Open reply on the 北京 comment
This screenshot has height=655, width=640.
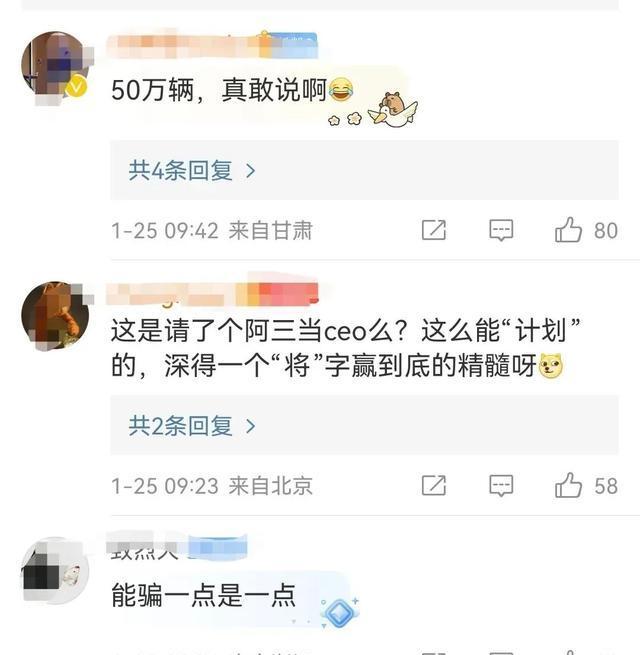tap(501, 485)
